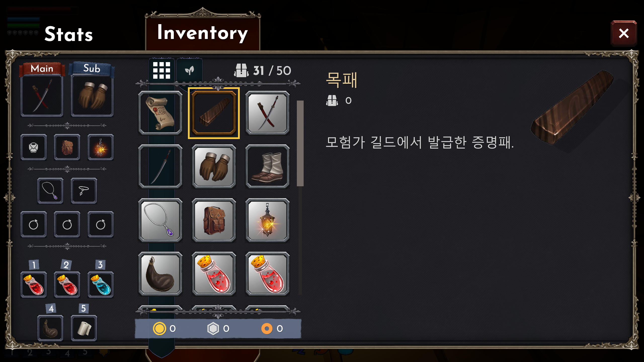This screenshot has height=362, width=644.
Task: Select the scroll item in inventory
Action: click(160, 113)
